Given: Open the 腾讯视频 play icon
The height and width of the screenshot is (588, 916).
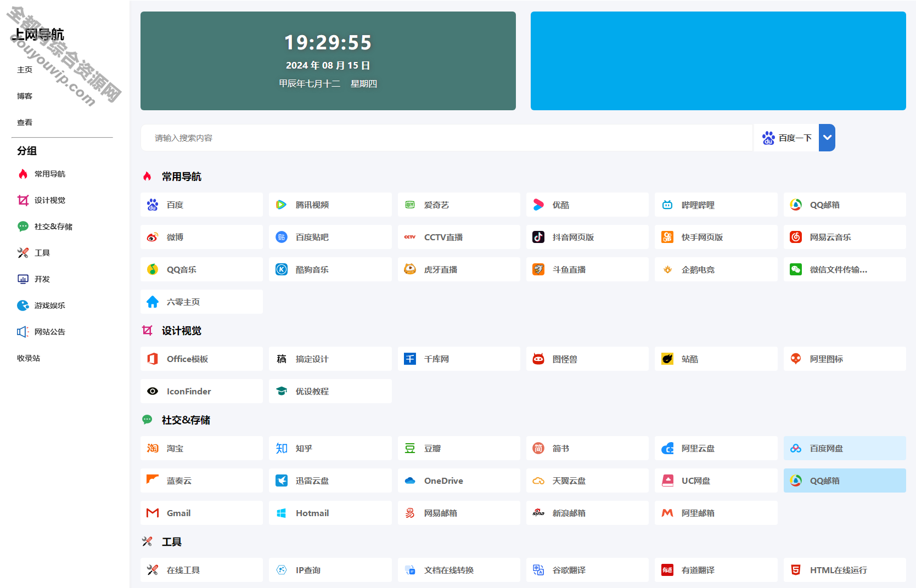Looking at the screenshot, I should [281, 205].
